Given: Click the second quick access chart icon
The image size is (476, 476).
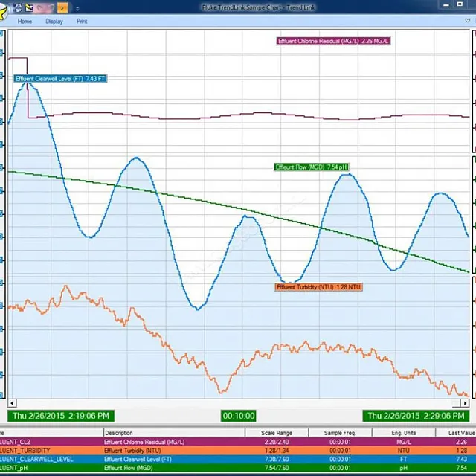Looking at the screenshot, I should click(x=30, y=8).
